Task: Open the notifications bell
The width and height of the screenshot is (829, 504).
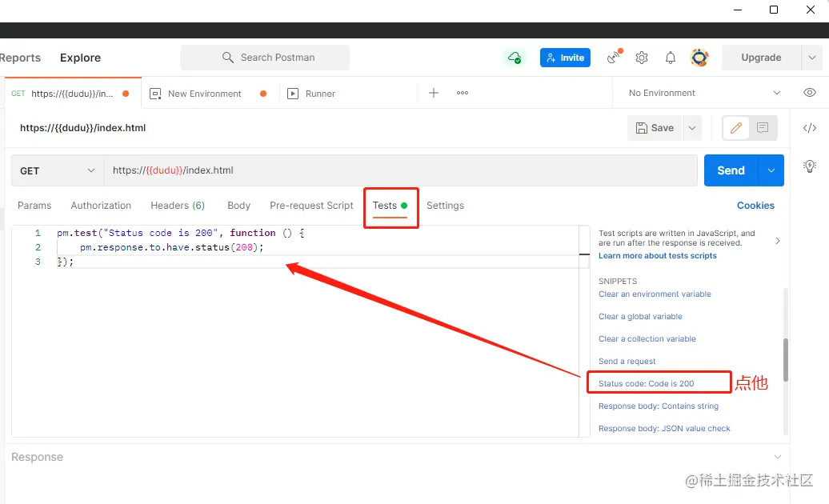Action: pos(671,58)
